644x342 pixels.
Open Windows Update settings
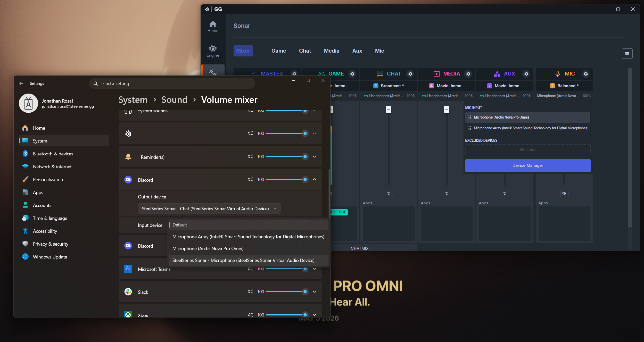[64, 257]
